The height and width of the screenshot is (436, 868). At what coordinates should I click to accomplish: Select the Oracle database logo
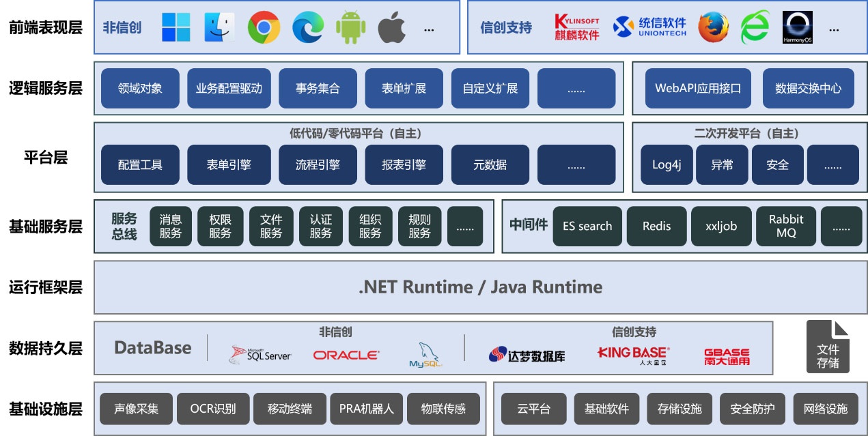click(346, 355)
